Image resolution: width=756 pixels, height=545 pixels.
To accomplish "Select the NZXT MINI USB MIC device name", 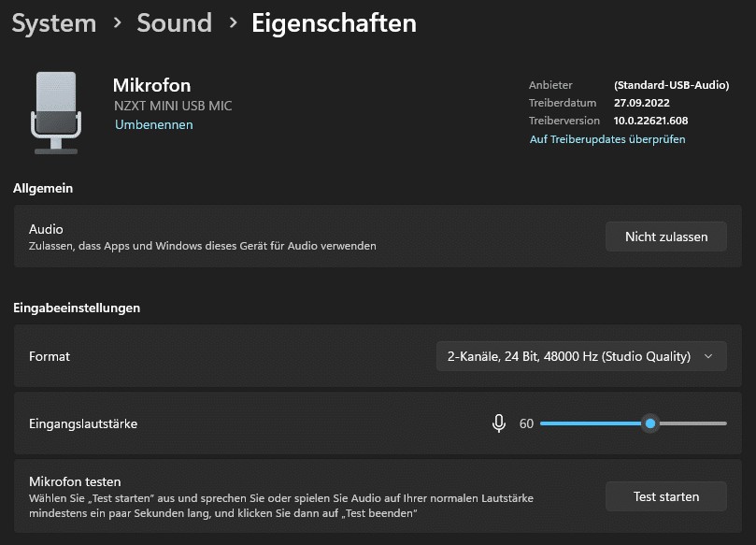I will click(x=172, y=106).
